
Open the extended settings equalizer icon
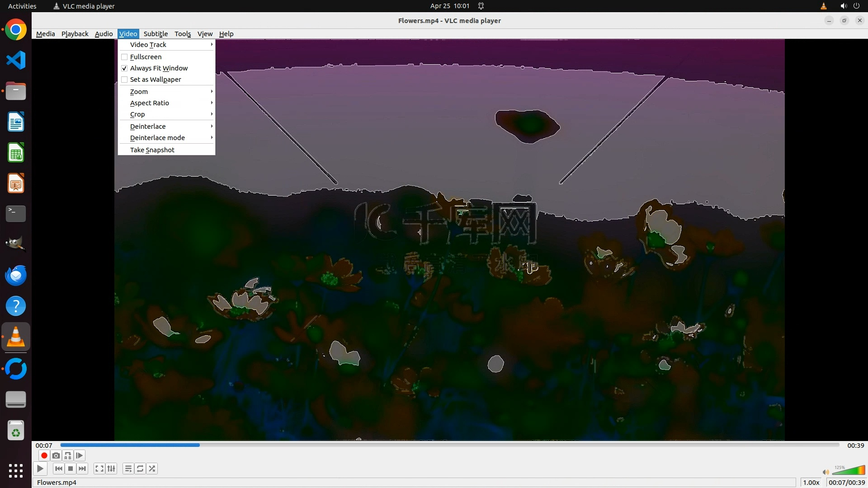tap(111, 469)
